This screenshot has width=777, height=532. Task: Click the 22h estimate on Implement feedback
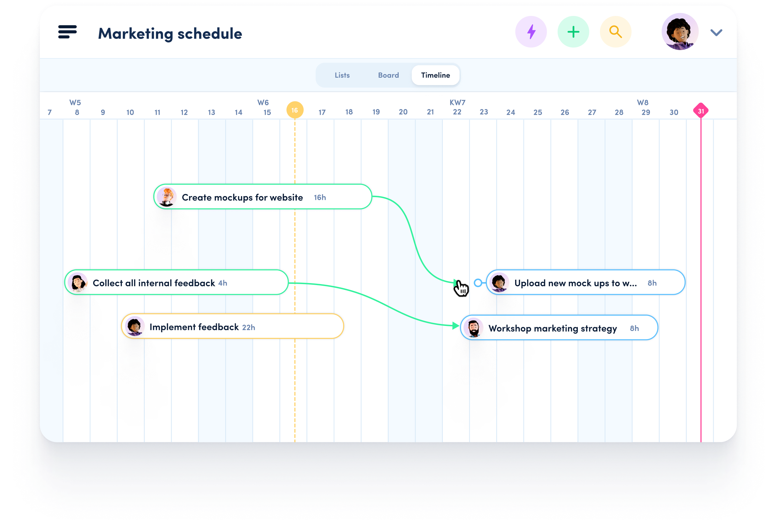pos(248,327)
